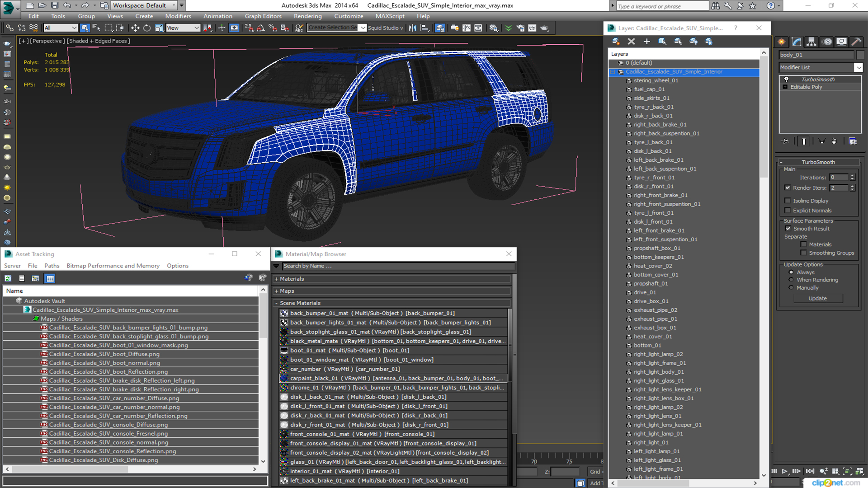868x488 pixels.
Task: Add selected objects to layer plus icon
Action: (646, 41)
